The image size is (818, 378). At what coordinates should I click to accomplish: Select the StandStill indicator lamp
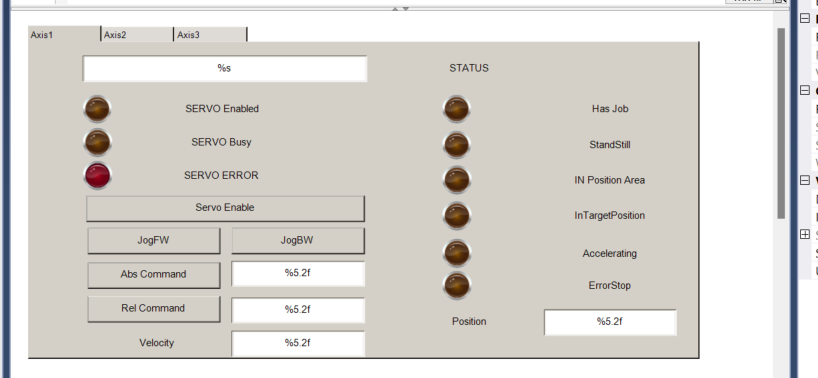coord(456,144)
